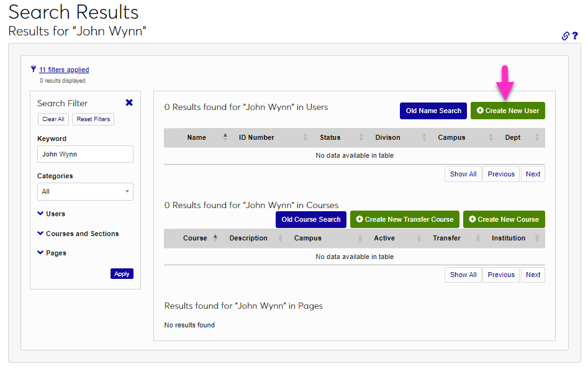The height and width of the screenshot is (369, 588).
Task: Sort users table by ID Number
Action: click(x=256, y=137)
